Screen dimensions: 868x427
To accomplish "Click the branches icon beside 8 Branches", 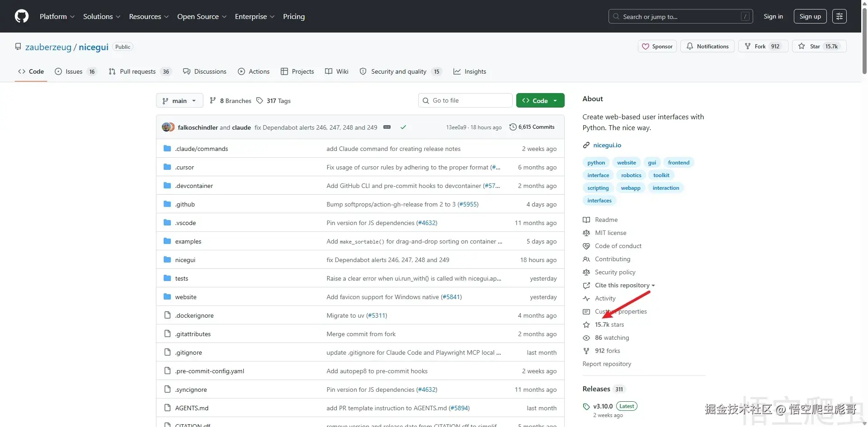I will click(213, 101).
